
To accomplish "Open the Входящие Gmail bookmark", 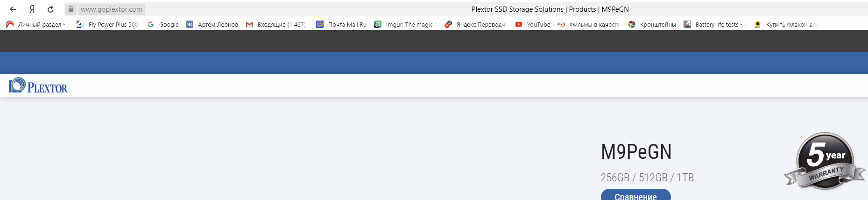I will pyautogui.click(x=276, y=24).
